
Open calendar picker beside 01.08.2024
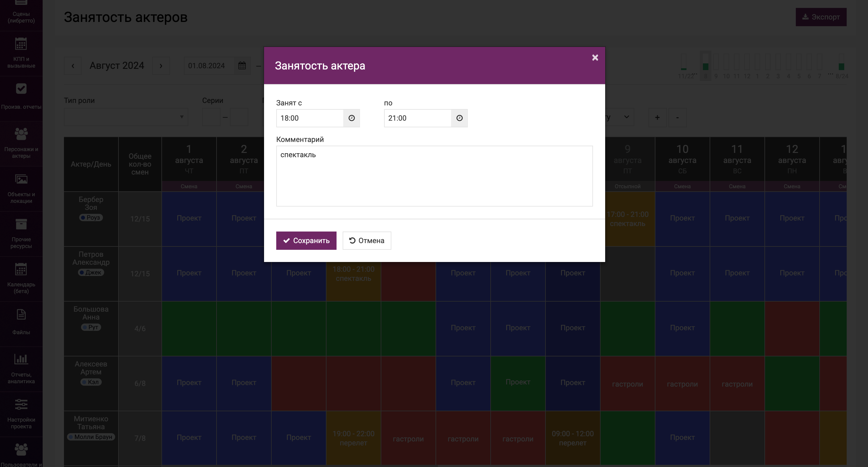[x=242, y=66]
